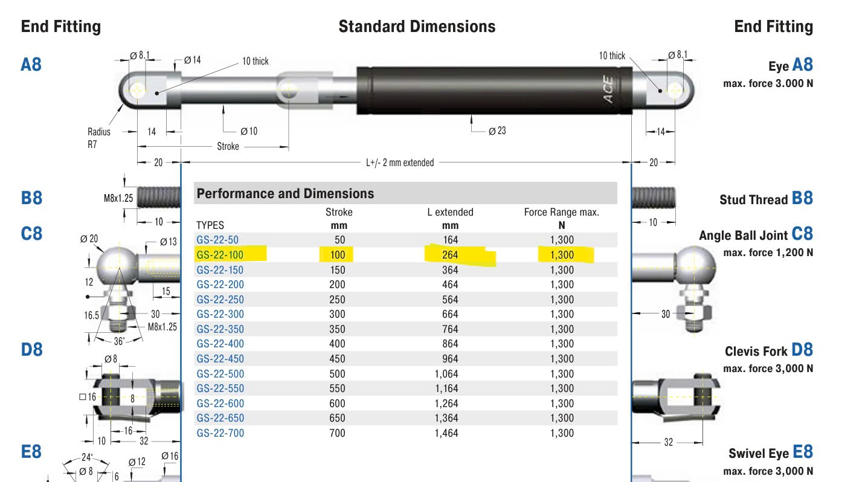
Task: Select the 1,464 L extended value
Action: [446, 433]
